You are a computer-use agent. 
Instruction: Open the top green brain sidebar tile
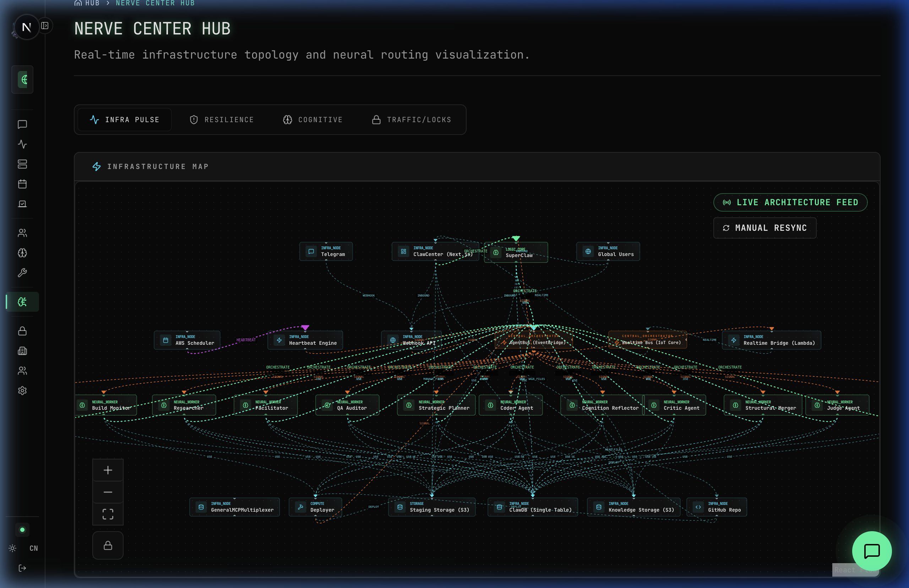[22, 80]
